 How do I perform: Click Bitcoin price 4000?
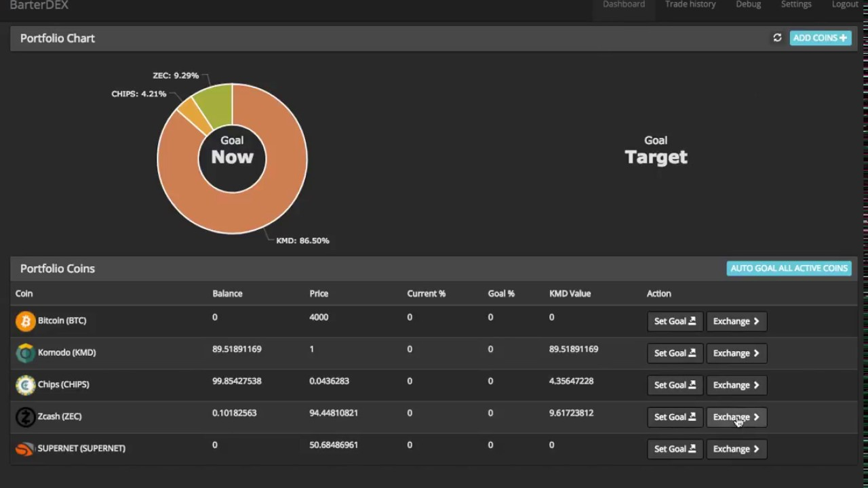tap(319, 317)
